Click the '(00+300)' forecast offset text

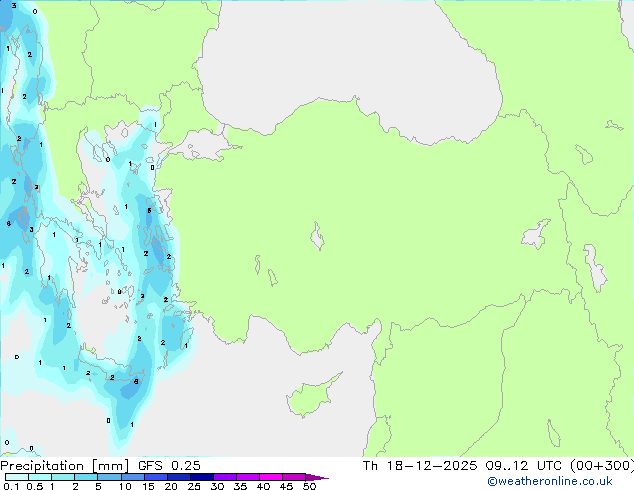pos(602,466)
